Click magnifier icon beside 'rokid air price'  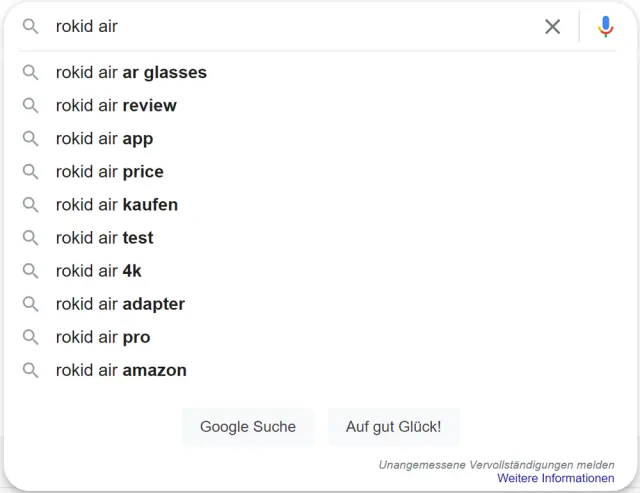[31, 172]
